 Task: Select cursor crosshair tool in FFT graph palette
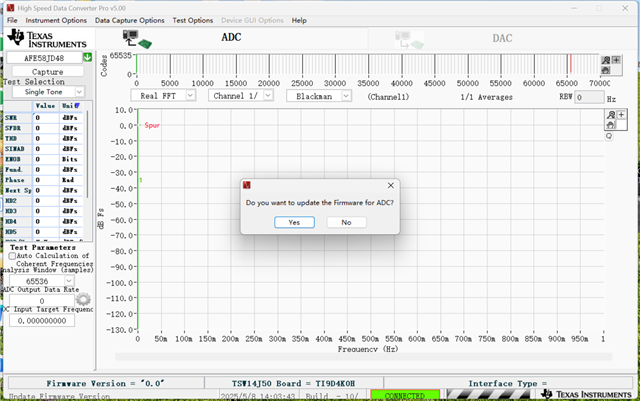pos(621,115)
